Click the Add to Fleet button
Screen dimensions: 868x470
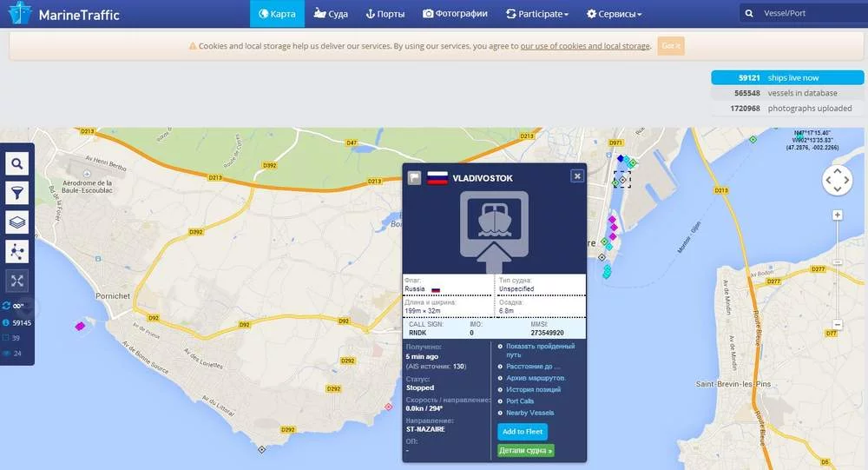(523, 431)
